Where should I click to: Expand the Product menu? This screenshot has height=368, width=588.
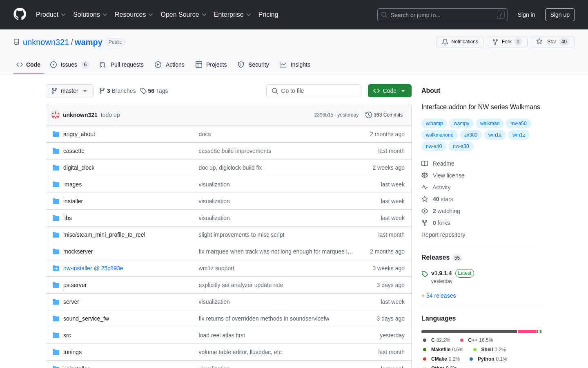[51, 14]
